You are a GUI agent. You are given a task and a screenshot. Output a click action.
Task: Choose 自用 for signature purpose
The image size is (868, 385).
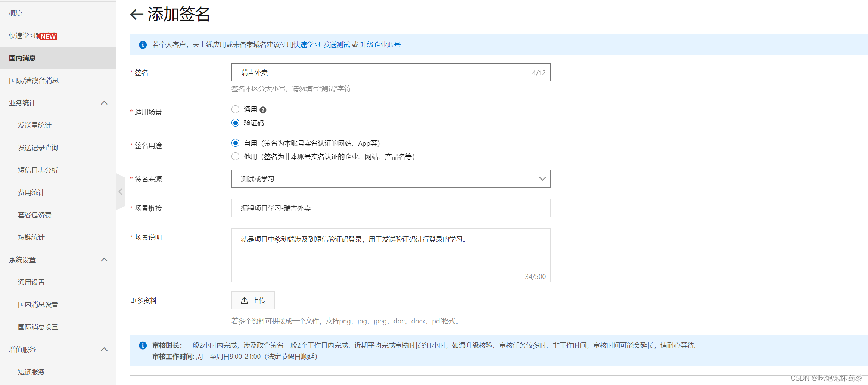(235, 143)
